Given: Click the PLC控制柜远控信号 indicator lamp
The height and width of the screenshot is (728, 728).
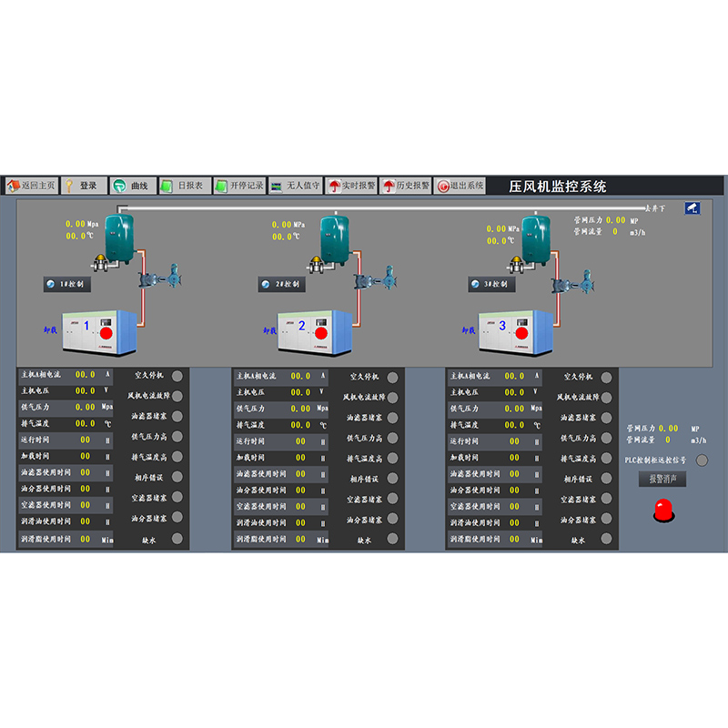Looking at the screenshot, I should [x=701, y=460].
